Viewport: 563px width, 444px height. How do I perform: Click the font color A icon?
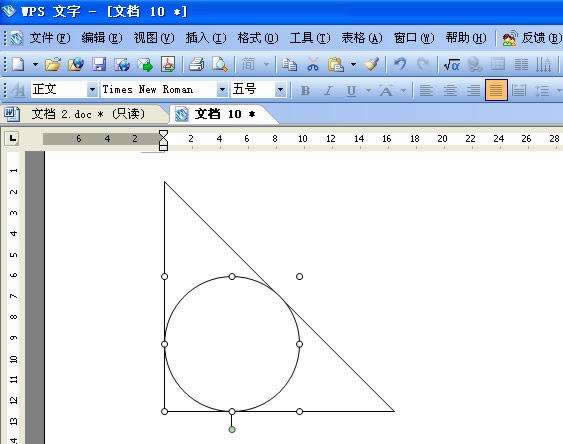pos(386,90)
